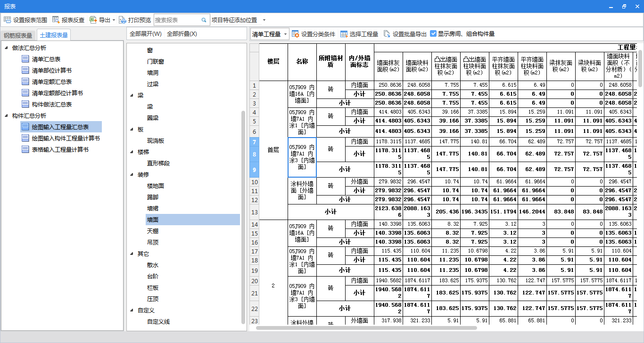This screenshot has width=644, height=343.
Task: Select 自定义线 in component list
Action: point(158,321)
